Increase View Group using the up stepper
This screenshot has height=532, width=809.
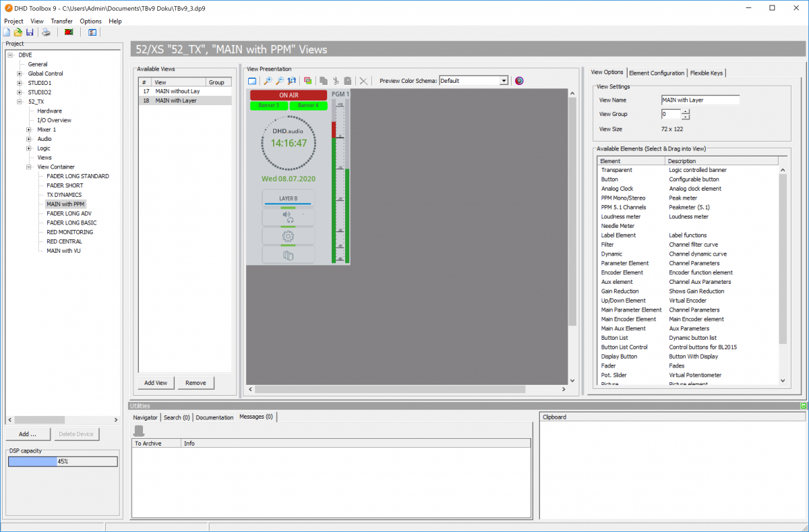click(685, 112)
